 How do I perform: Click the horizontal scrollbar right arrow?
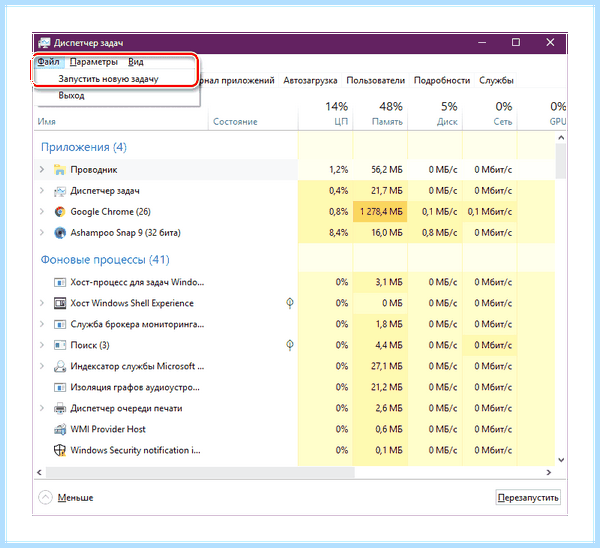(549, 473)
